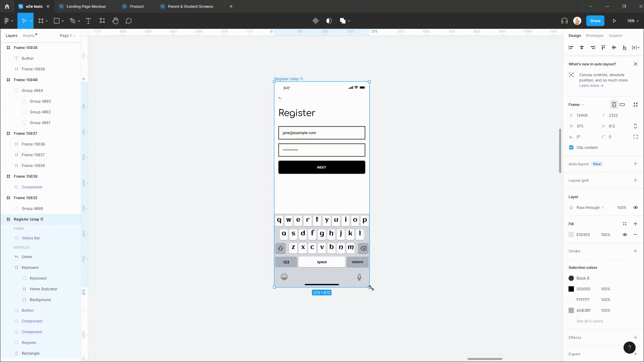Screen dimensions: 644x362
Task: Click the Share button
Action: pyautogui.click(x=595, y=21)
